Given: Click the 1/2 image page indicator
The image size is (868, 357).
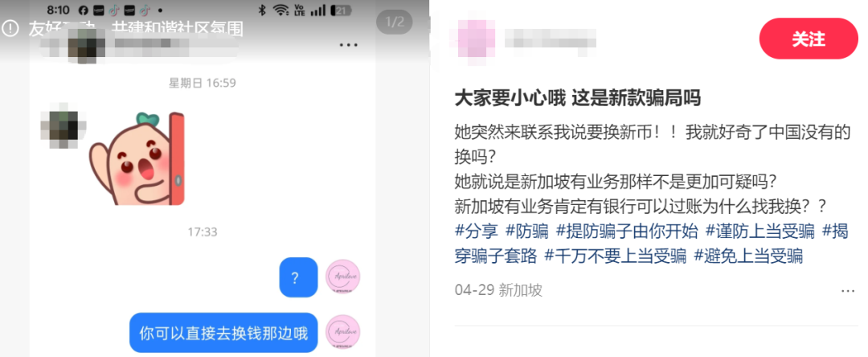Looking at the screenshot, I should pos(395,23).
